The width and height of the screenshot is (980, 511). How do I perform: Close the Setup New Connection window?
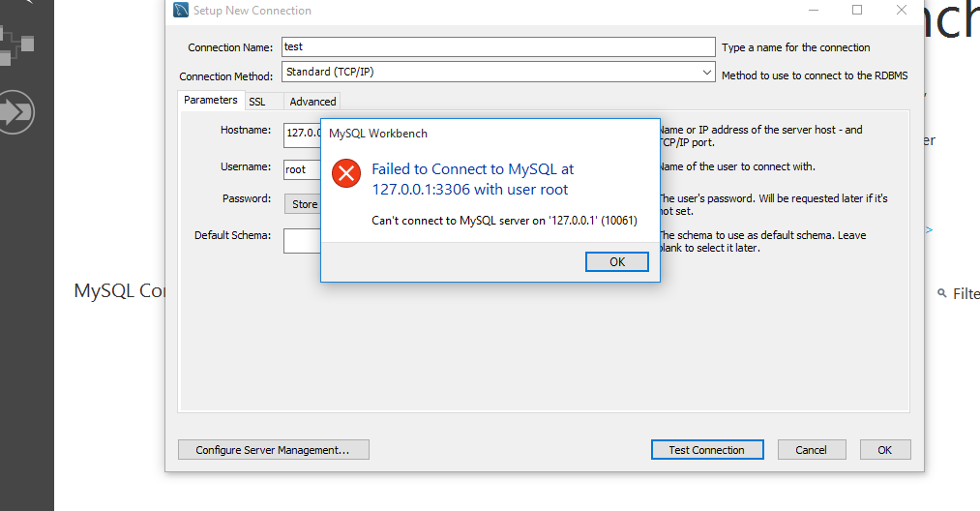tap(902, 10)
